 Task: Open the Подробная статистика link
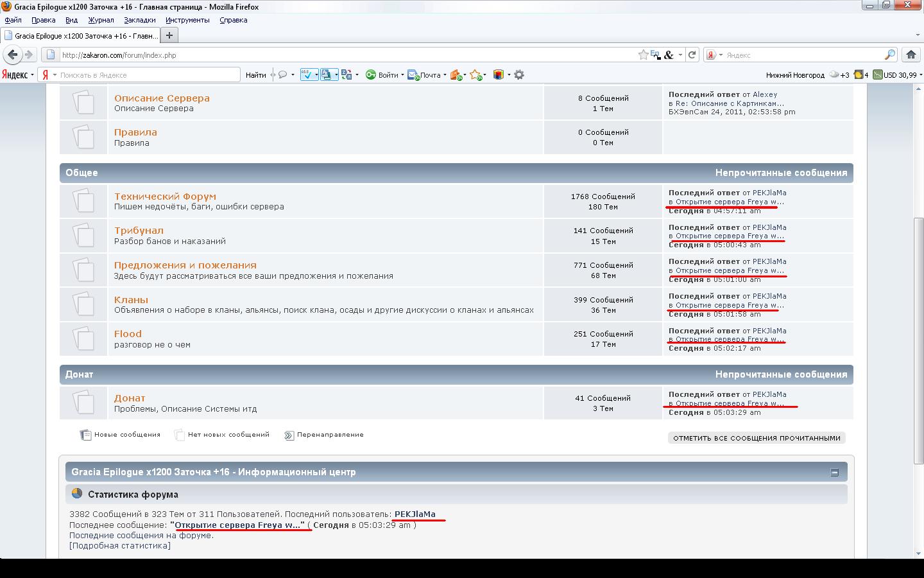[x=120, y=546]
